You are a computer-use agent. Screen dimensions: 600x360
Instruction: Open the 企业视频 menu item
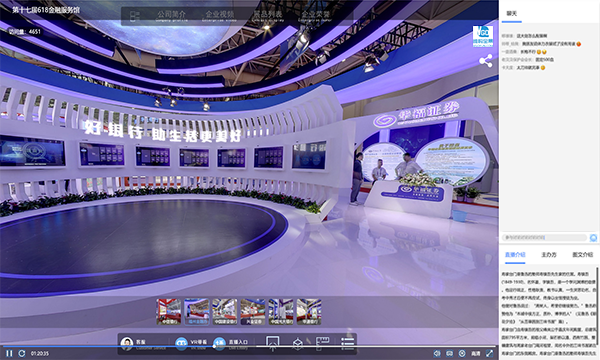220,15
